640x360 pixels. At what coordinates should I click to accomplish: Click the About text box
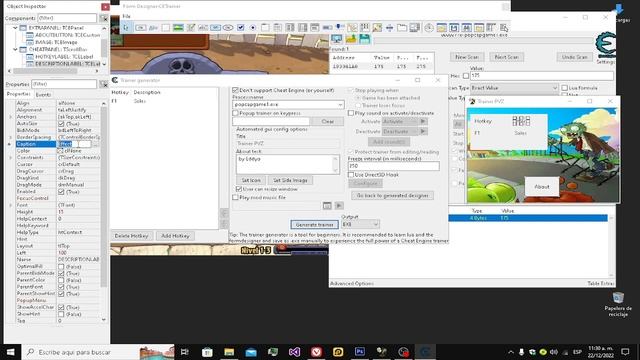[287, 164]
